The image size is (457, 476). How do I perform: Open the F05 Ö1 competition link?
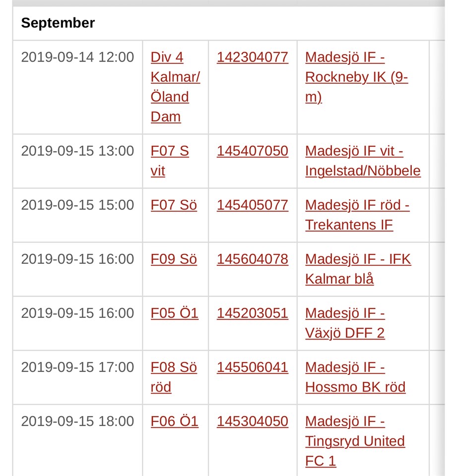(174, 313)
